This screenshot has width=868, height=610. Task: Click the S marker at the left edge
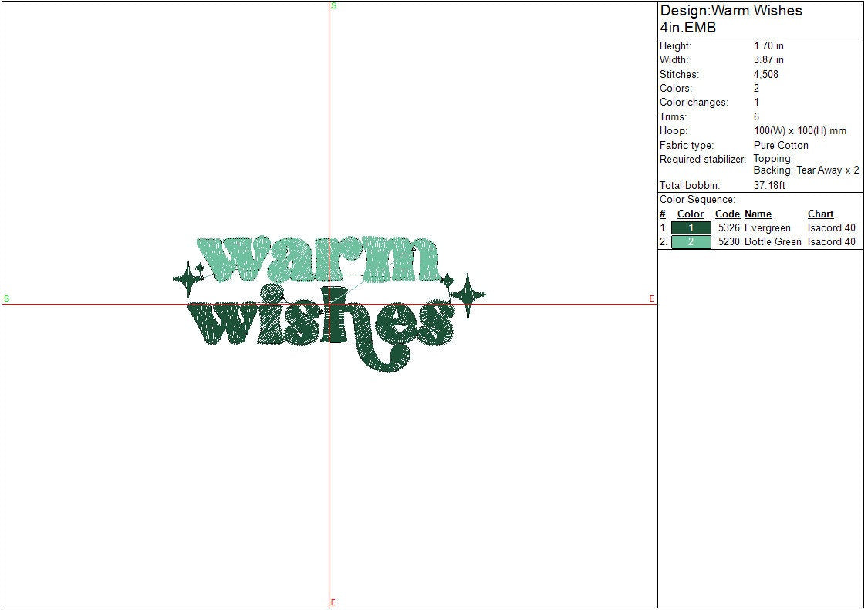(x=6, y=298)
